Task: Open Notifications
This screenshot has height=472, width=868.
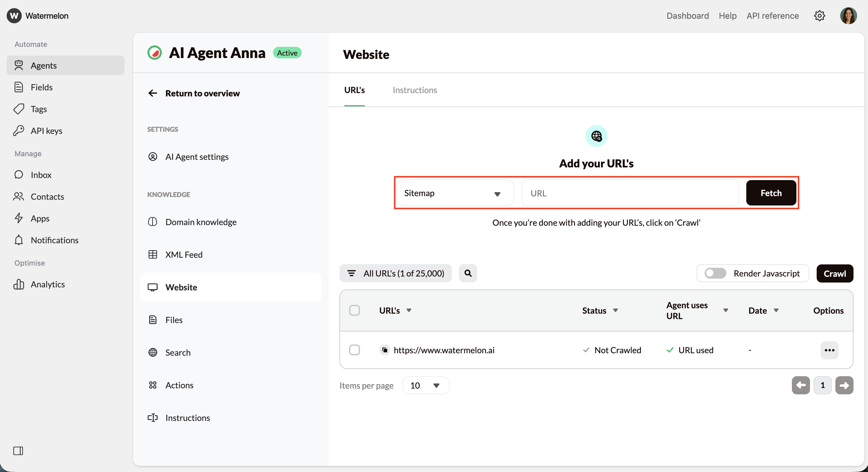Action: point(55,240)
